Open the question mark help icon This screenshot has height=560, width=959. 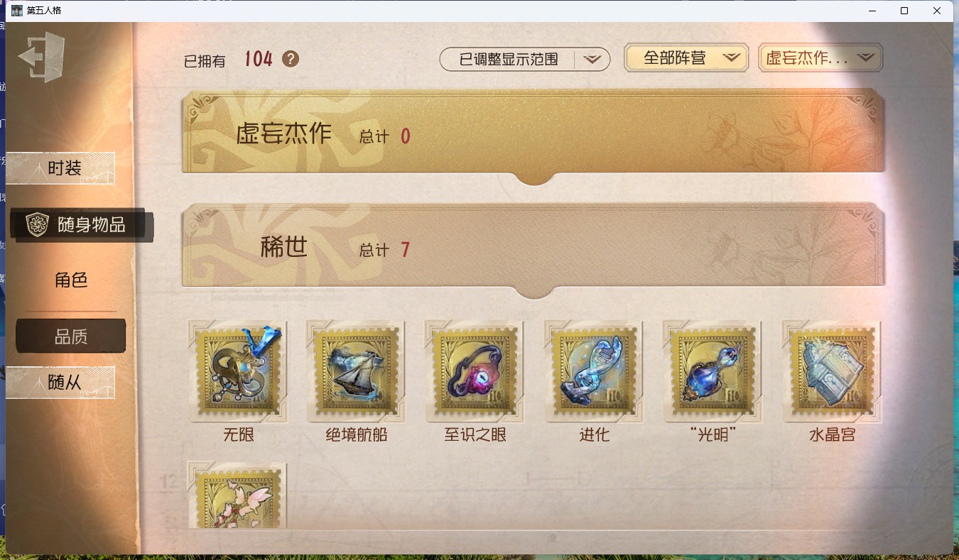pos(291,59)
